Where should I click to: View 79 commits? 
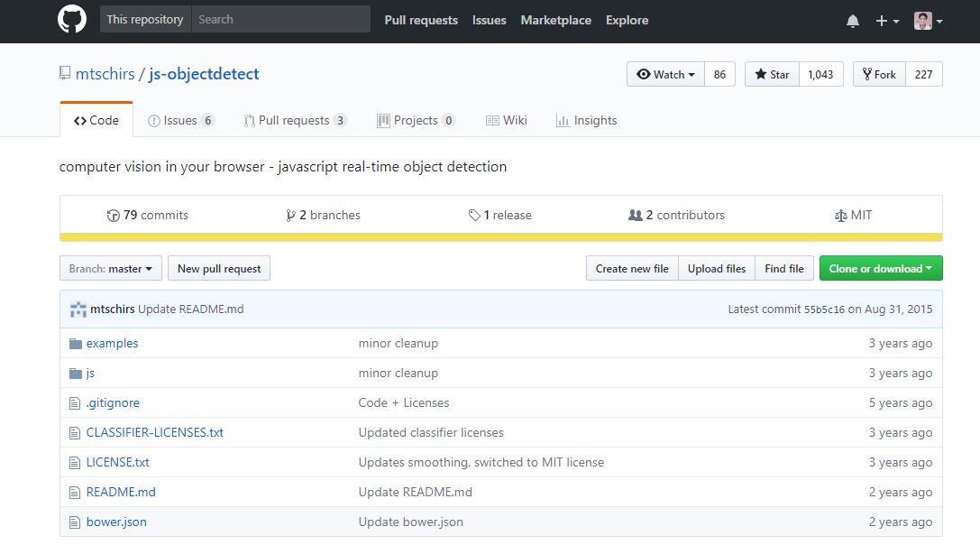(x=148, y=216)
